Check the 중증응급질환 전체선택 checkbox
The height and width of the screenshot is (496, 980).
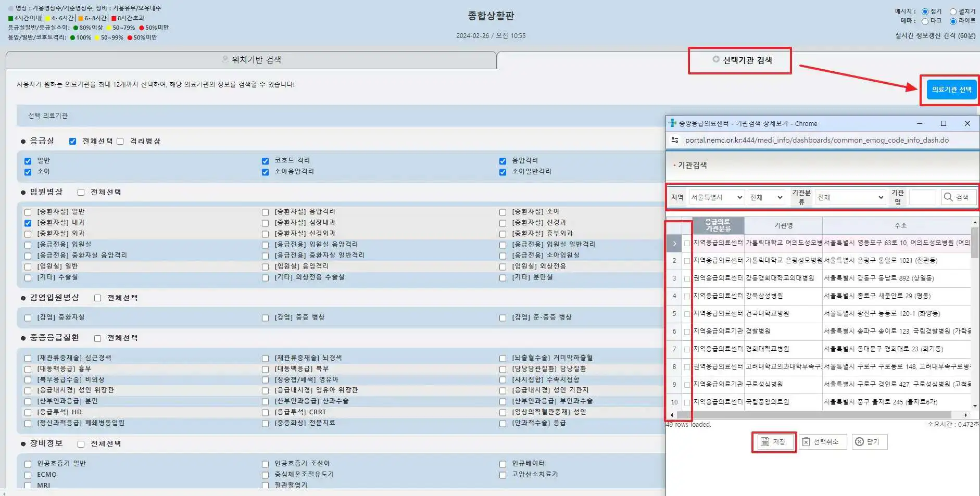pyautogui.click(x=97, y=338)
